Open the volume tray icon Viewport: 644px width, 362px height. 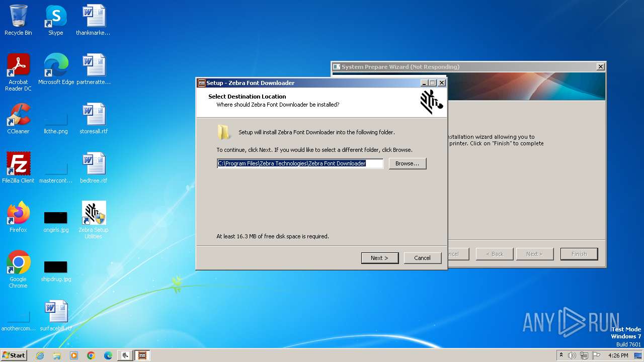click(572, 355)
